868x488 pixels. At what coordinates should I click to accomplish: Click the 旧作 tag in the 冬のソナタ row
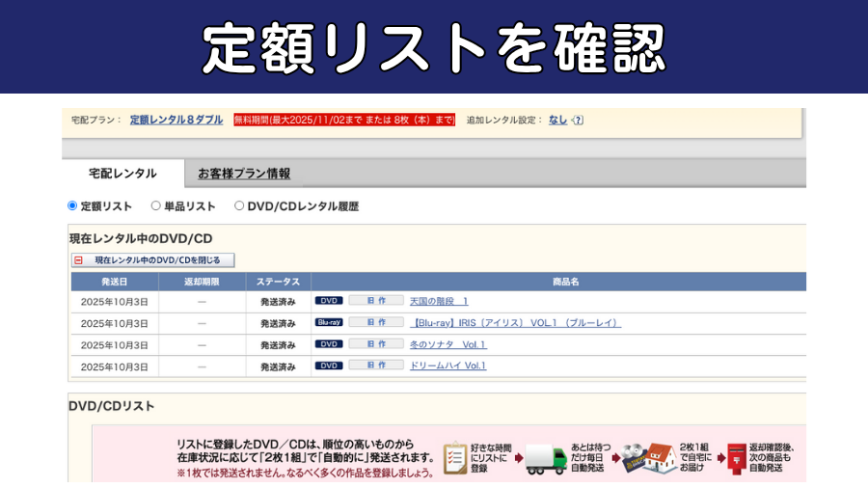376,344
